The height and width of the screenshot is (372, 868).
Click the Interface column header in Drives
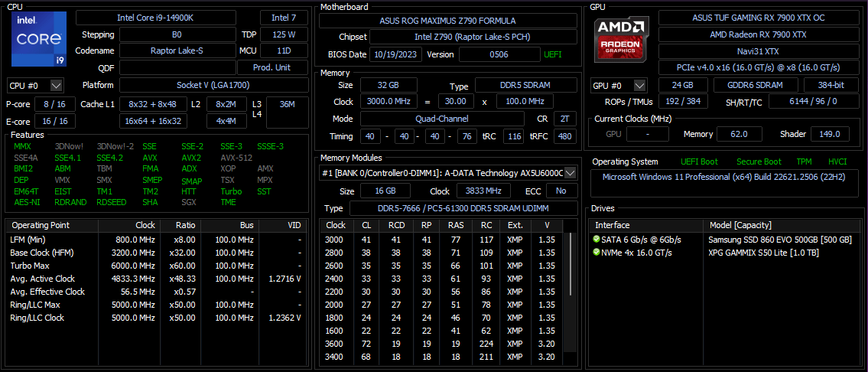coord(646,225)
